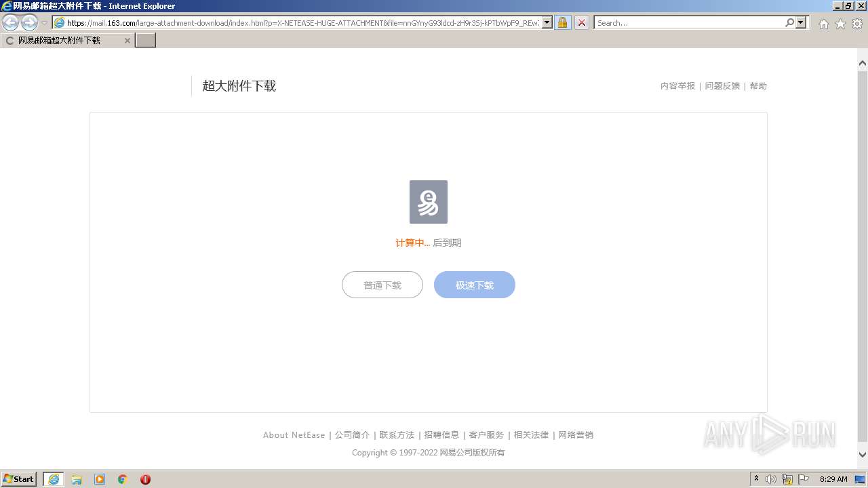
Task: Open the Windows Start menu
Action: tap(19, 479)
